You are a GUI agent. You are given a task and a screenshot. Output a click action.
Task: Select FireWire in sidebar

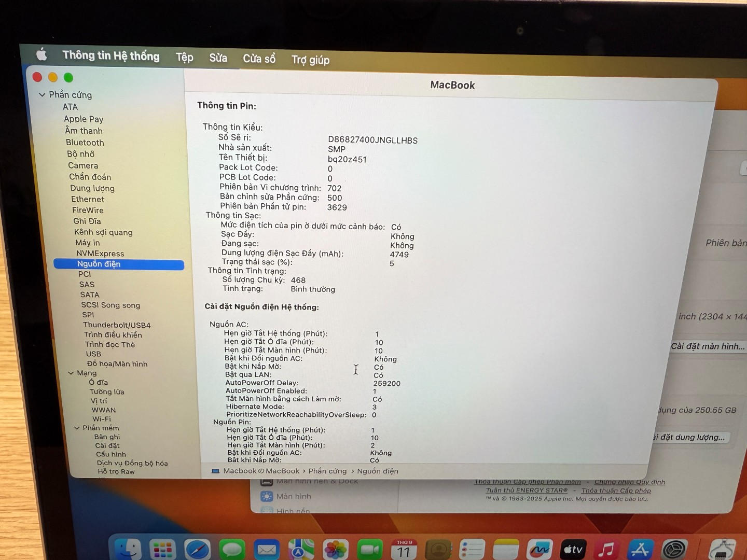click(88, 210)
